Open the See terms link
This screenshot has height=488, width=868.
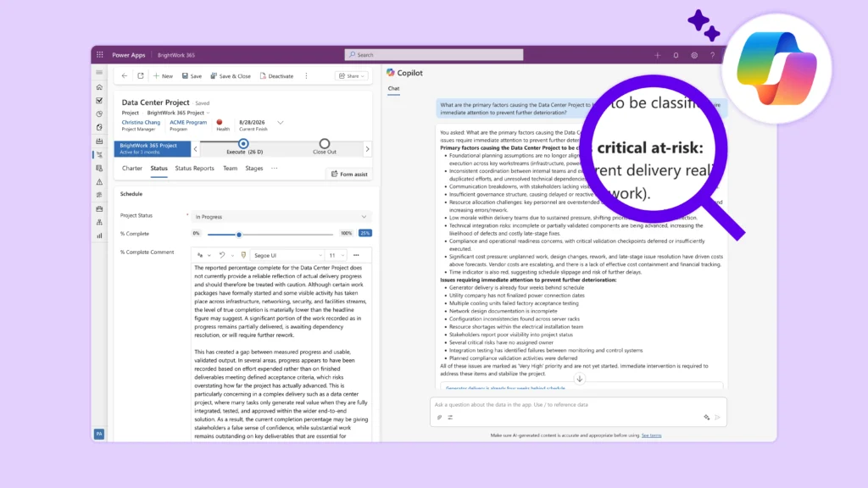point(651,435)
